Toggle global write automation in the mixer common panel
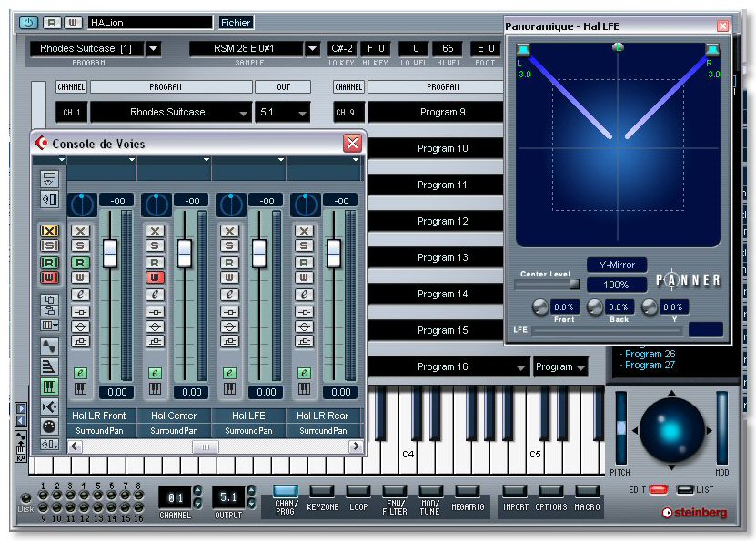756x541 pixels. click(x=49, y=277)
